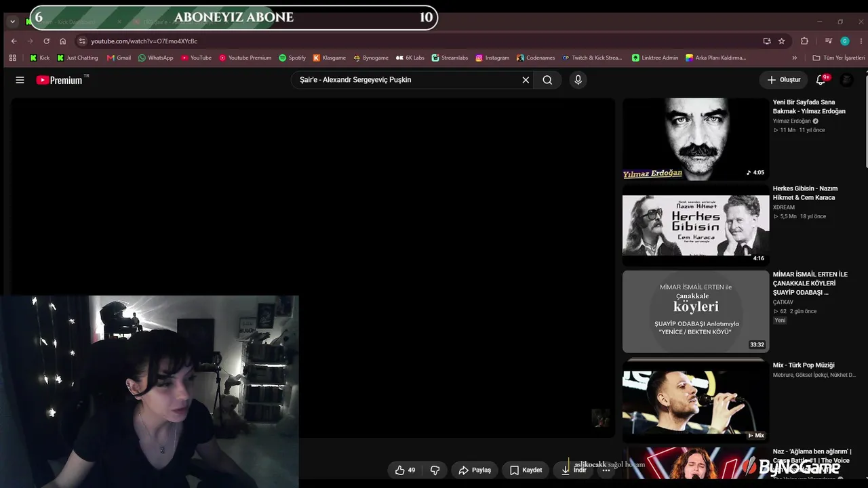Expand the hidden bookmarks overflow chevron
This screenshot has height=488, width=868.
tap(795, 58)
